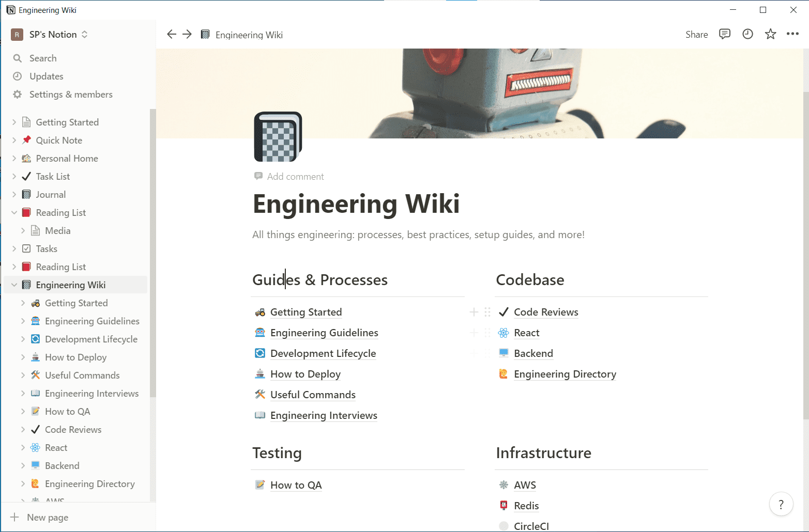Open the Development Lifecycle page link
Viewport: 809px width, 532px height.
(323, 354)
